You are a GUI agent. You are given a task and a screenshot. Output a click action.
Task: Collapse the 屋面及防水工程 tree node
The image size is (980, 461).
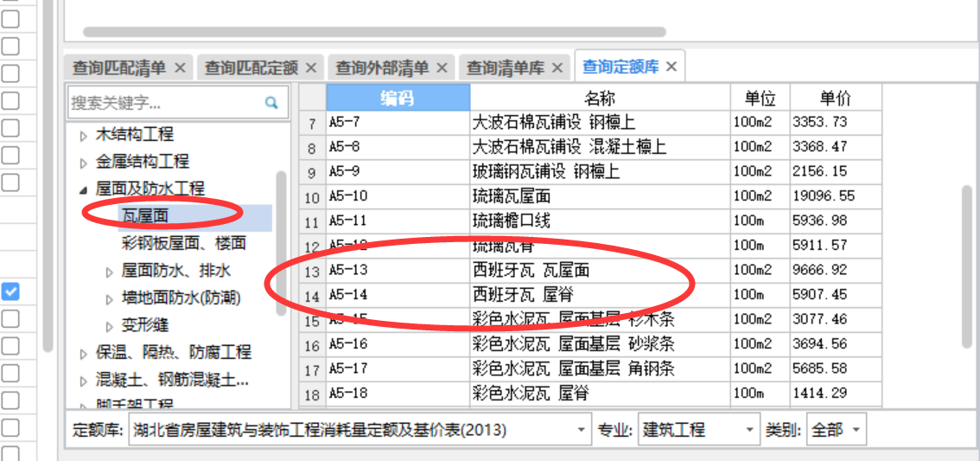[84, 189]
